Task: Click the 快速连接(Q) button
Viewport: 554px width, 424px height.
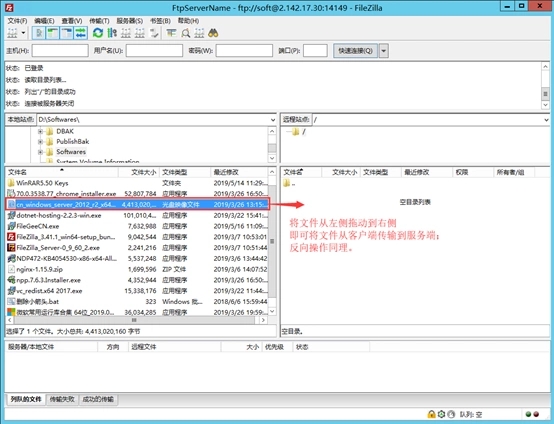Action: pyautogui.click(x=355, y=51)
